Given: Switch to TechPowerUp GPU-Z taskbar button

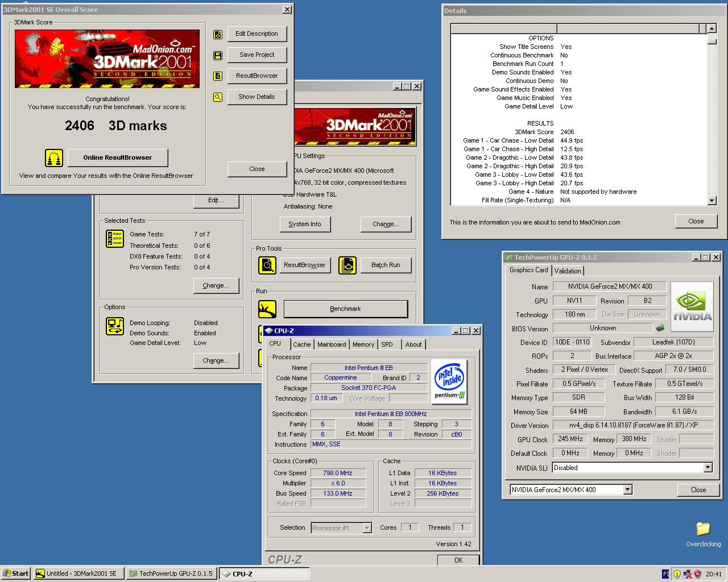Looking at the screenshot, I should (x=171, y=573).
